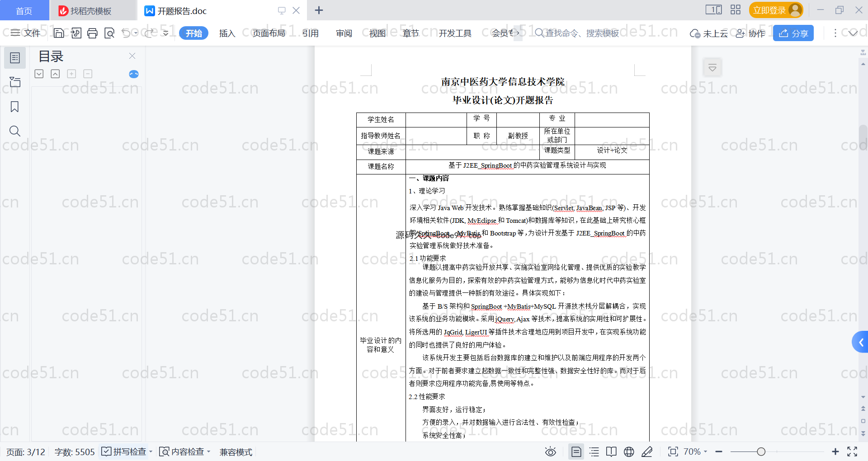Open the outline panel icon in sidebar
868x461 pixels.
tap(15, 58)
